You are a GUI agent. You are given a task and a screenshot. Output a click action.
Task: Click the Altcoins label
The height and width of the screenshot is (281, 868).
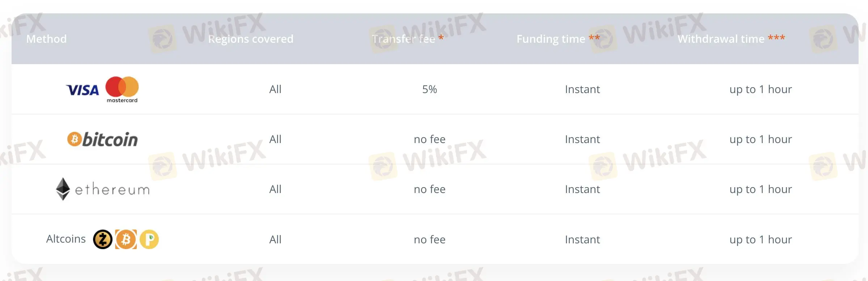click(x=66, y=239)
